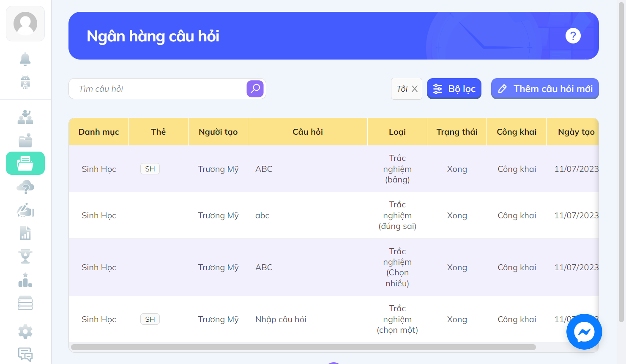Open the report chart sidebar icon
The height and width of the screenshot is (364, 626).
[25, 233]
